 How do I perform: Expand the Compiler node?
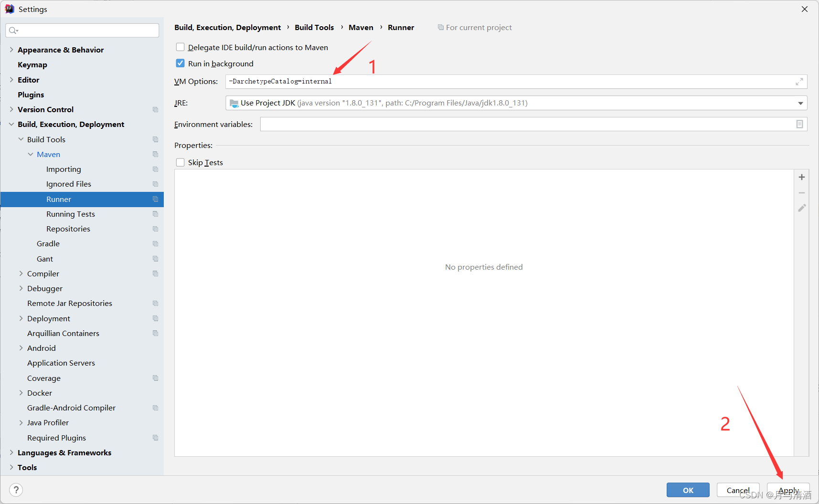click(x=21, y=273)
